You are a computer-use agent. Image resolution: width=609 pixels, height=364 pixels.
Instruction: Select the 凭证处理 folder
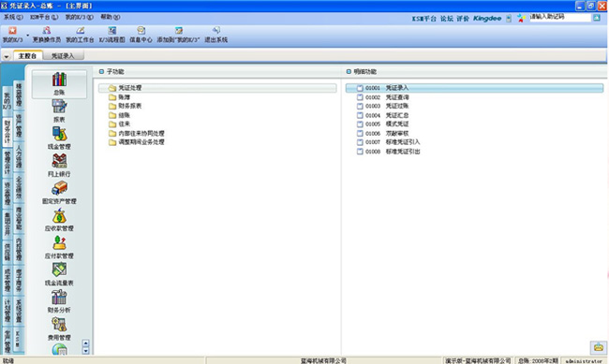pos(217,88)
